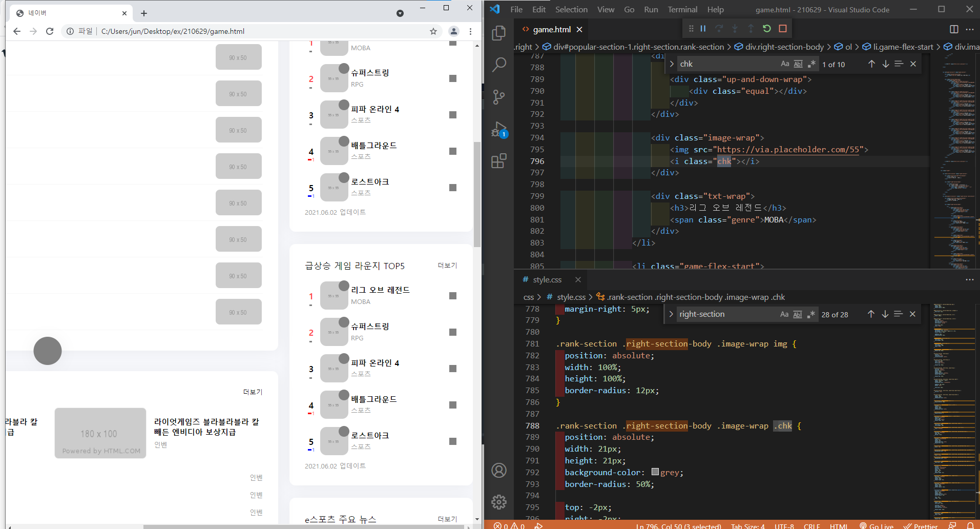Toggle regex option in chk find box
The image size is (980, 529).
(x=811, y=64)
